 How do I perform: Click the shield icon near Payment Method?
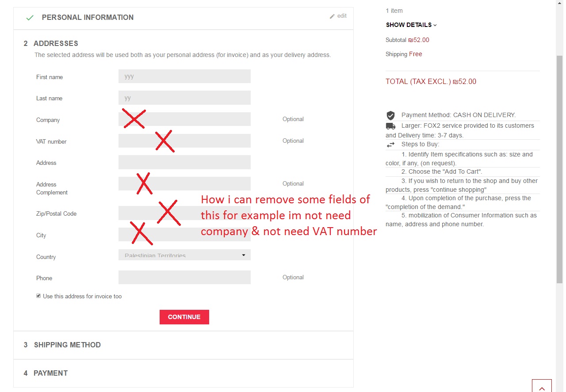coord(390,115)
